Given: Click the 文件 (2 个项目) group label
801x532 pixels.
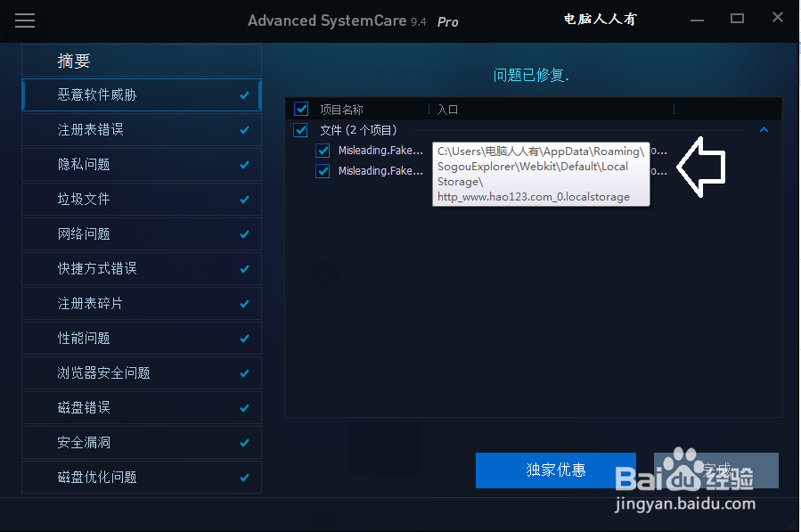Looking at the screenshot, I should 358,130.
